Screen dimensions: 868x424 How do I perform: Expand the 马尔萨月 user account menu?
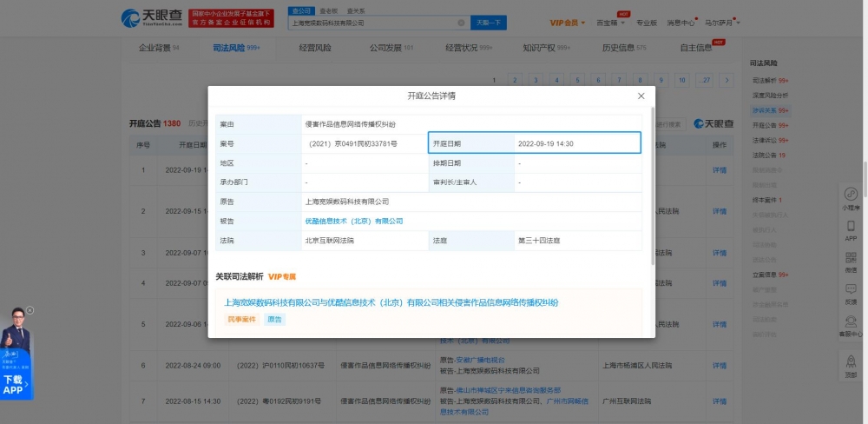pyautogui.click(x=722, y=23)
